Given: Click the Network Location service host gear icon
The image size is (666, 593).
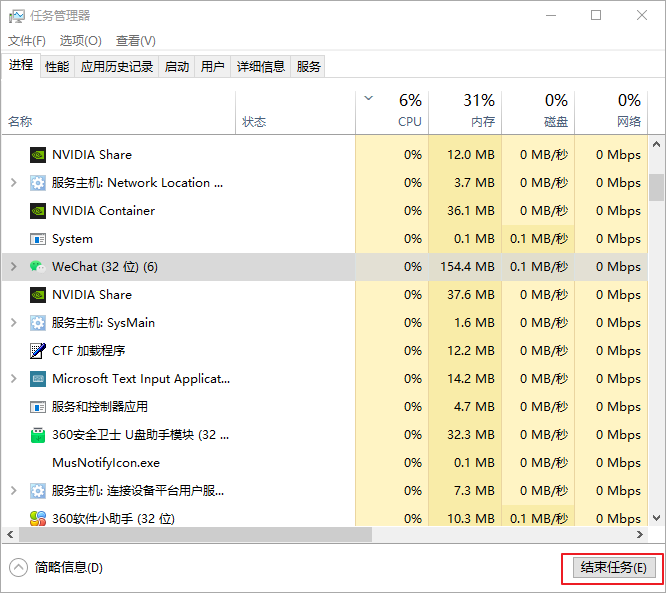Looking at the screenshot, I should click(x=38, y=183).
